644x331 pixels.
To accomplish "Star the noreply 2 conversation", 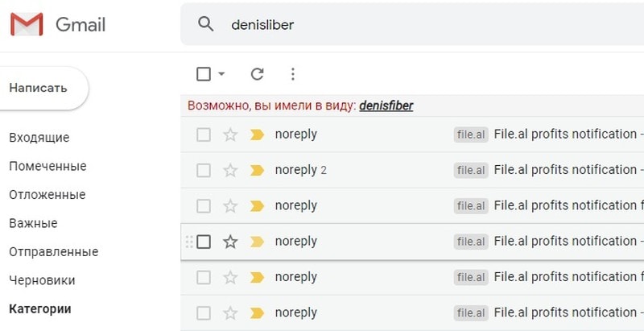I will 230,170.
